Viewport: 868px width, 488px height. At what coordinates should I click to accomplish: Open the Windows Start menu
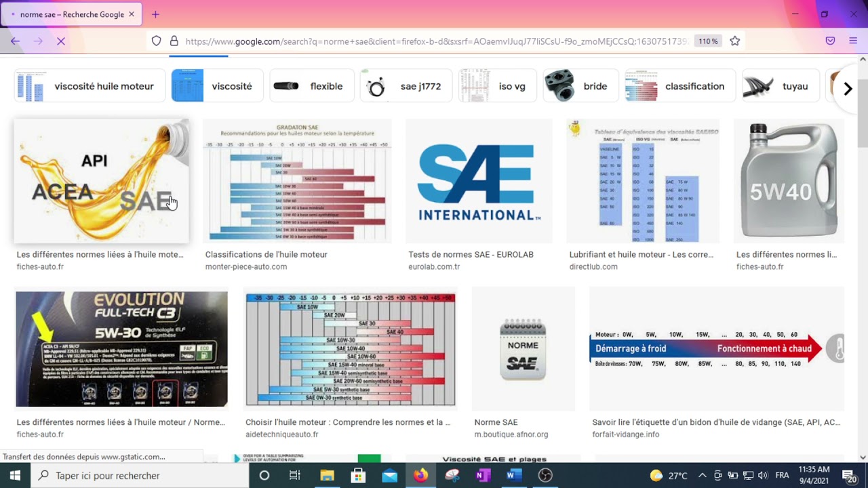tap(15, 475)
